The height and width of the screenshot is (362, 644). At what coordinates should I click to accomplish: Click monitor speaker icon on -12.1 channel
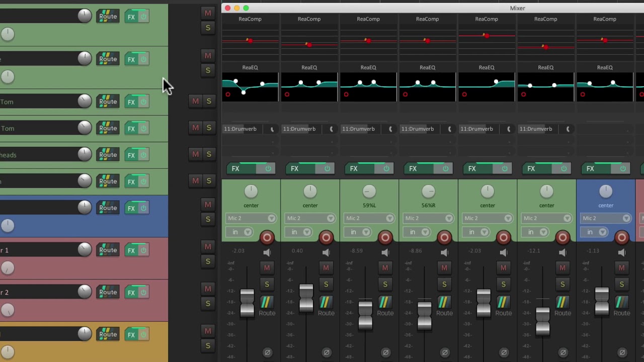[x=562, y=252]
